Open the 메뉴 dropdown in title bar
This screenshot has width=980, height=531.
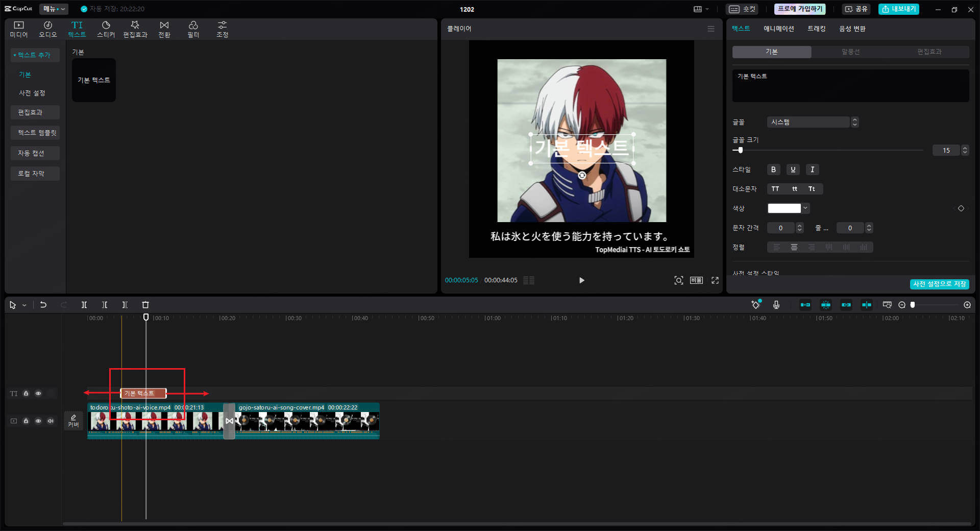(54, 9)
